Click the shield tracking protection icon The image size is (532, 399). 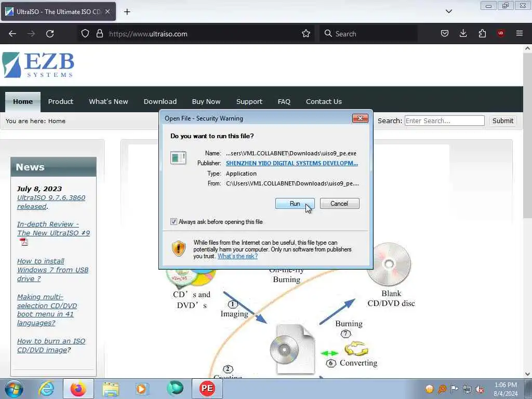pos(85,34)
